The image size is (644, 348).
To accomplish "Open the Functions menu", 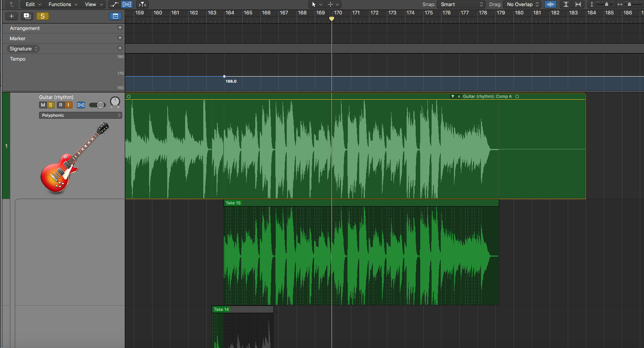I will (x=63, y=5).
